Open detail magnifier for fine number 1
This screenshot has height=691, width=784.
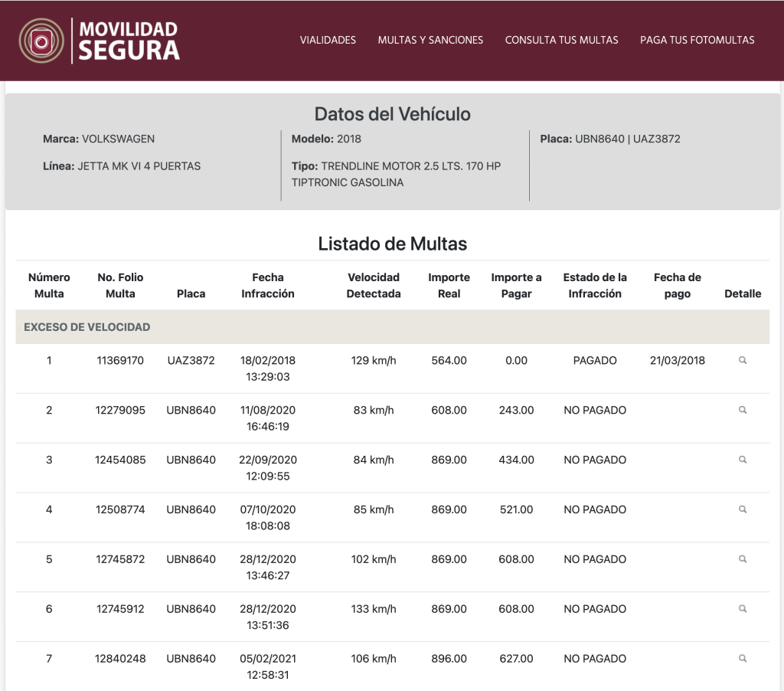tap(742, 360)
